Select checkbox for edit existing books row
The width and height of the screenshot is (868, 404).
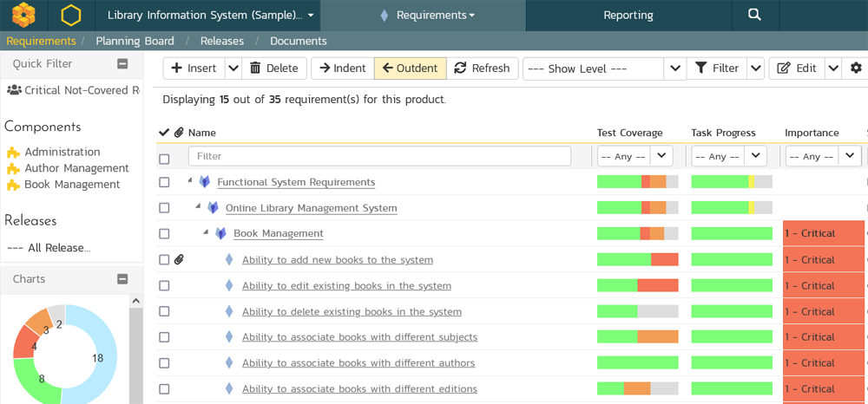tap(164, 286)
